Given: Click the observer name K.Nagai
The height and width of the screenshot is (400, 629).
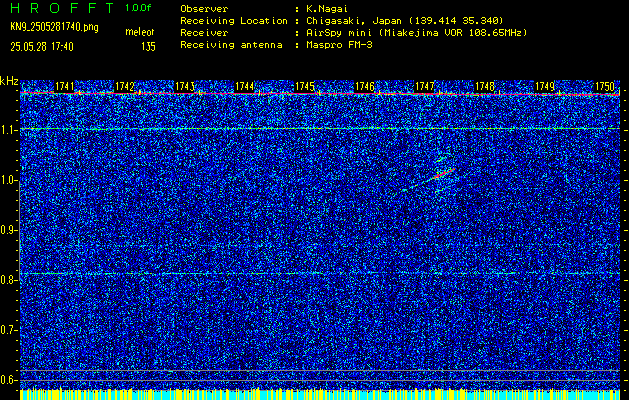Looking at the screenshot, I should coord(325,8).
